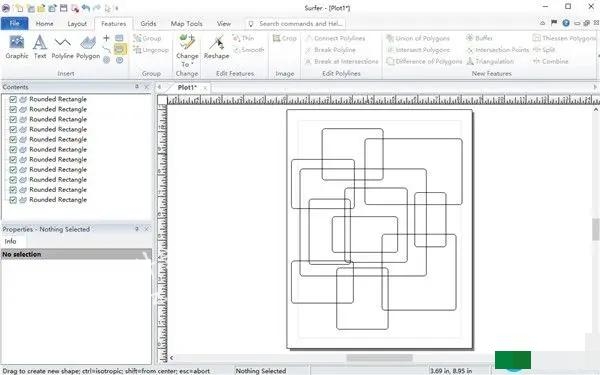Click Difference of Polygons
The image size is (600, 375).
click(x=424, y=61)
